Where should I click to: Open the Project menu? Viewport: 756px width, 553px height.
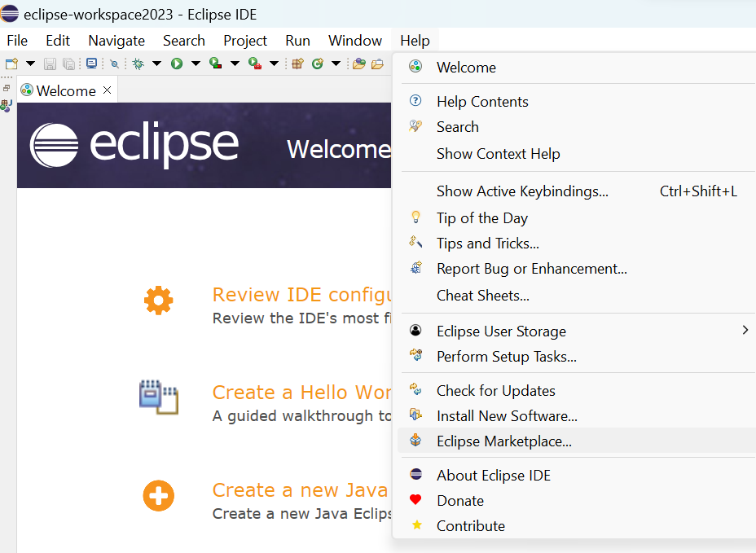[x=245, y=41]
